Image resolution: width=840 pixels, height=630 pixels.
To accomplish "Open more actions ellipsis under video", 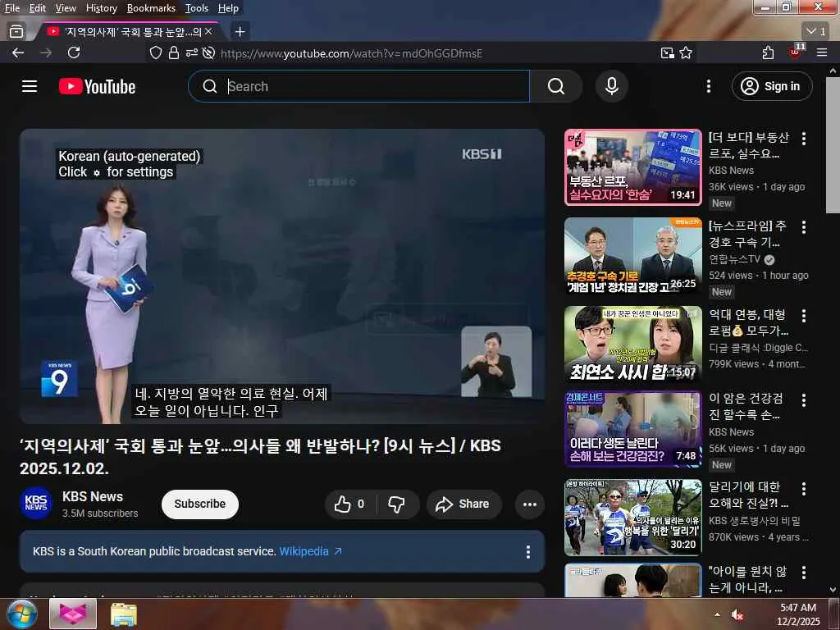I will pos(530,504).
